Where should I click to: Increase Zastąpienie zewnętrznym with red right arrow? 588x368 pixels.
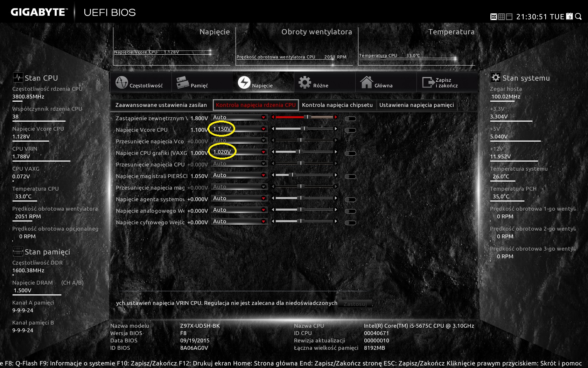(336, 117)
